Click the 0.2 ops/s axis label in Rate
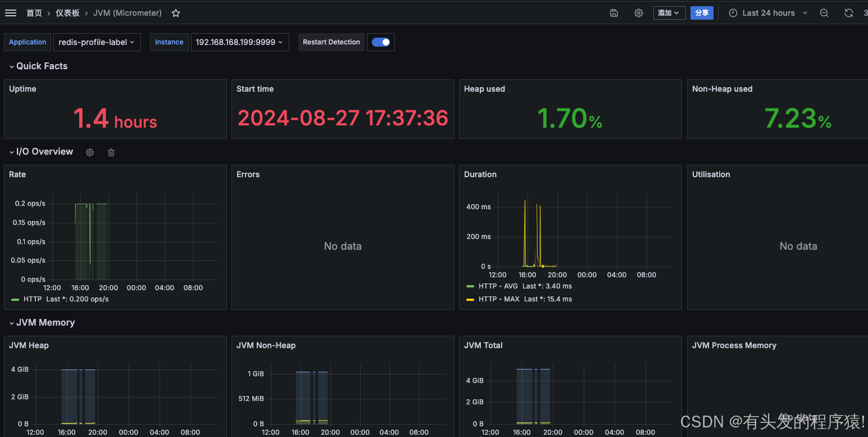Viewport: 868px width, 437px height. tap(30, 204)
